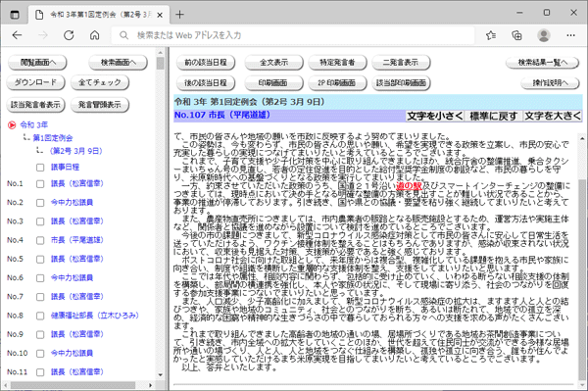Open the No.1 議長（松宮信幸） link

(x=76, y=183)
